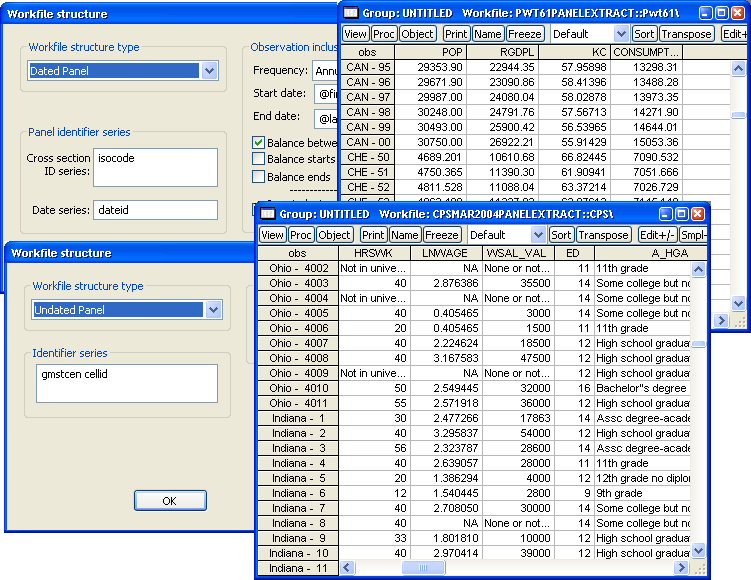
Task: Click Freeze button in PWT61 group window
Action: 525,34
